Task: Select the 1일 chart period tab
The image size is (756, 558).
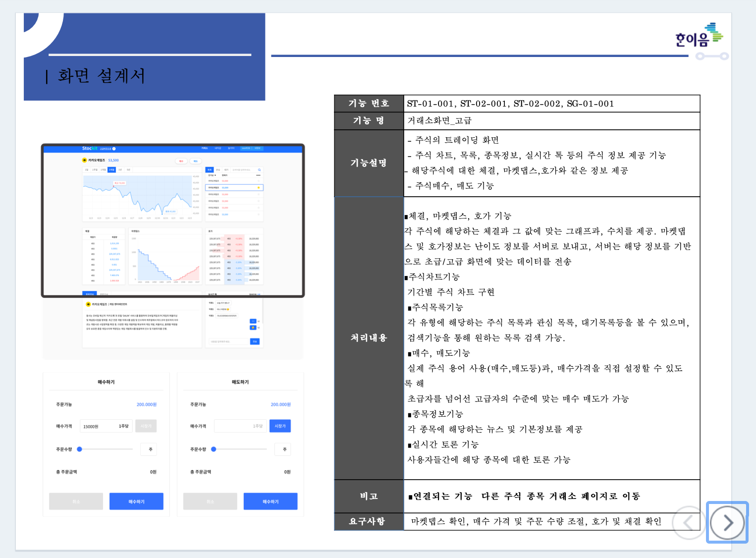Action: coord(87,170)
